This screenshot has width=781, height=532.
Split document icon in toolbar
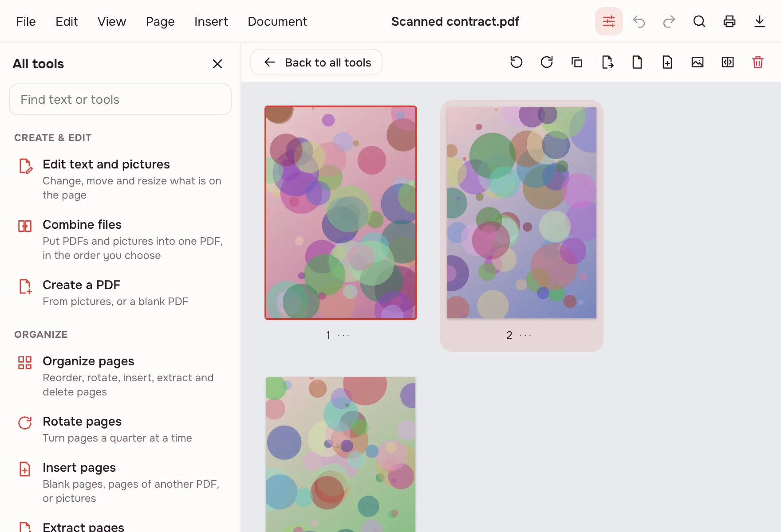tap(728, 62)
